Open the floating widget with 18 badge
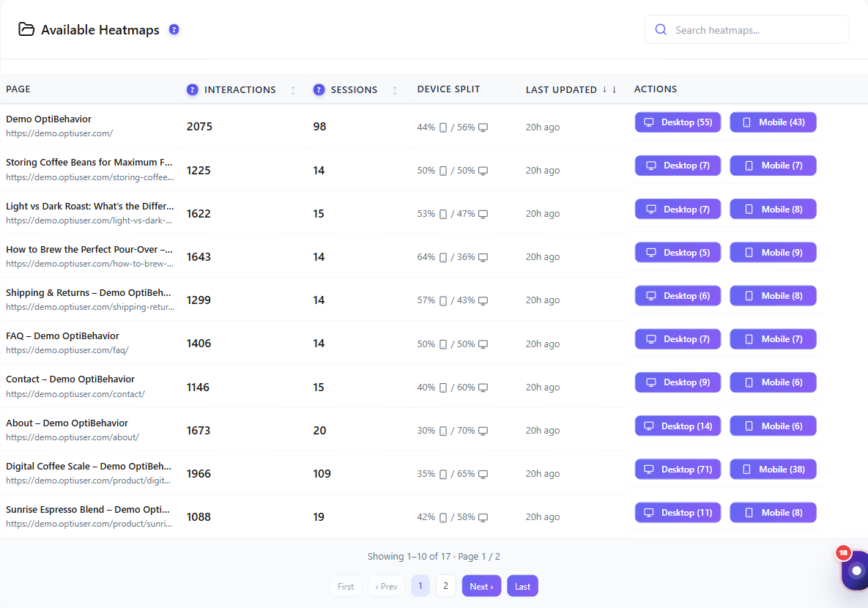The width and height of the screenshot is (868, 608). (x=855, y=569)
